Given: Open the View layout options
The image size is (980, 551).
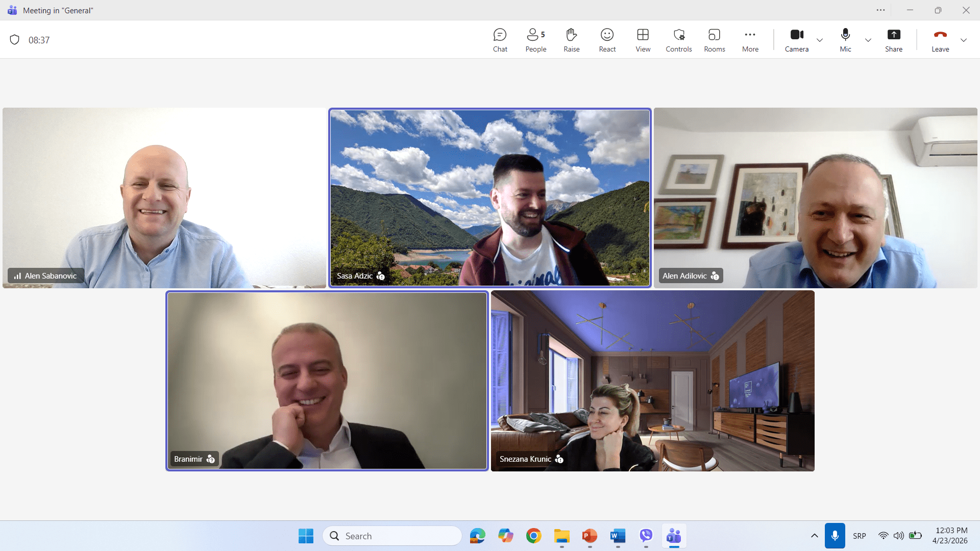Looking at the screenshot, I should [643, 40].
